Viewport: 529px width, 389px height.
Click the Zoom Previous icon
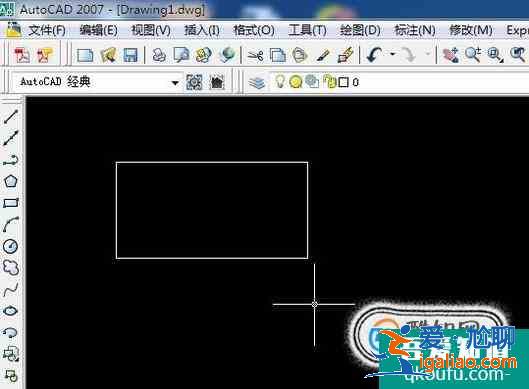pos(518,55)
